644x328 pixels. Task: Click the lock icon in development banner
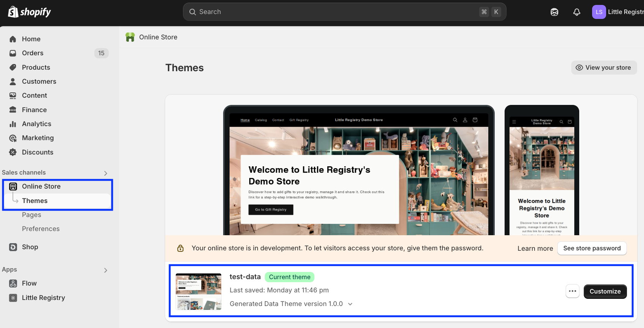pyautogui.click(x=180, y=248)
